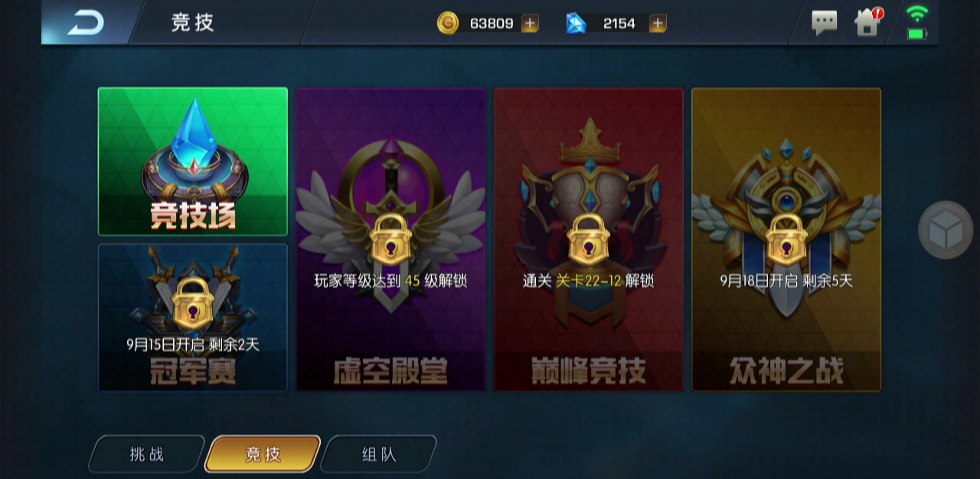The height and width of the screenshot is (479, 980).
Task: Add diamonds with the plus button
Action: coord(658,23)
